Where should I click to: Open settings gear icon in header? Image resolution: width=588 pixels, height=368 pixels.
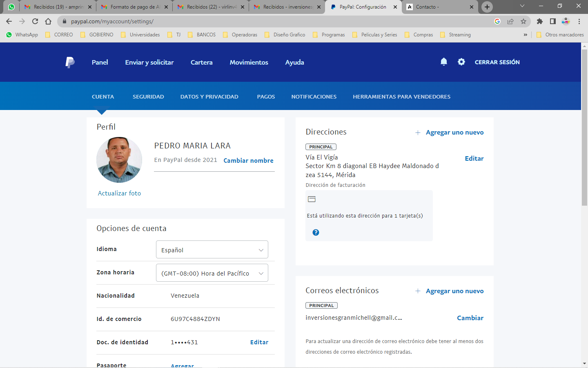point(461,62)
